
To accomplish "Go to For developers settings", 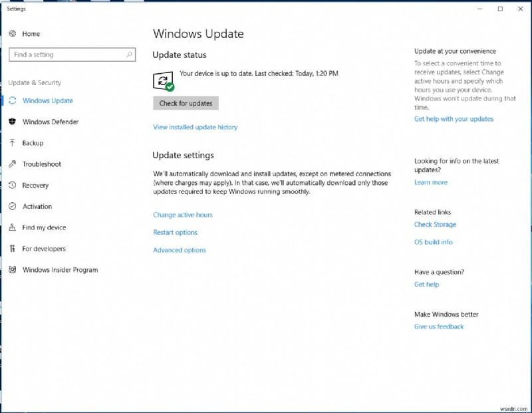I will (x=44, y=249).
